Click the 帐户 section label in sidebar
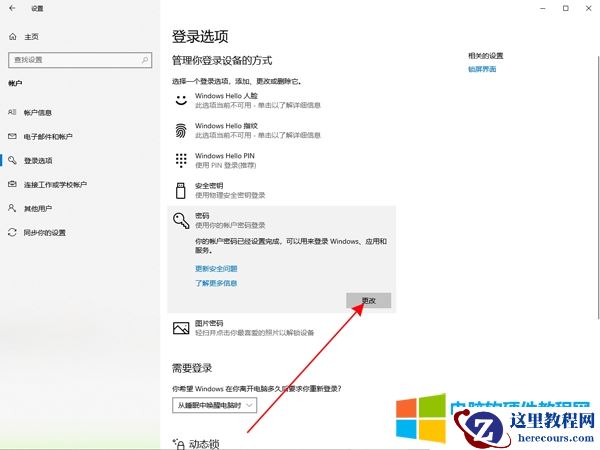The height and width of the screenshot is (450, 600). 15,83
